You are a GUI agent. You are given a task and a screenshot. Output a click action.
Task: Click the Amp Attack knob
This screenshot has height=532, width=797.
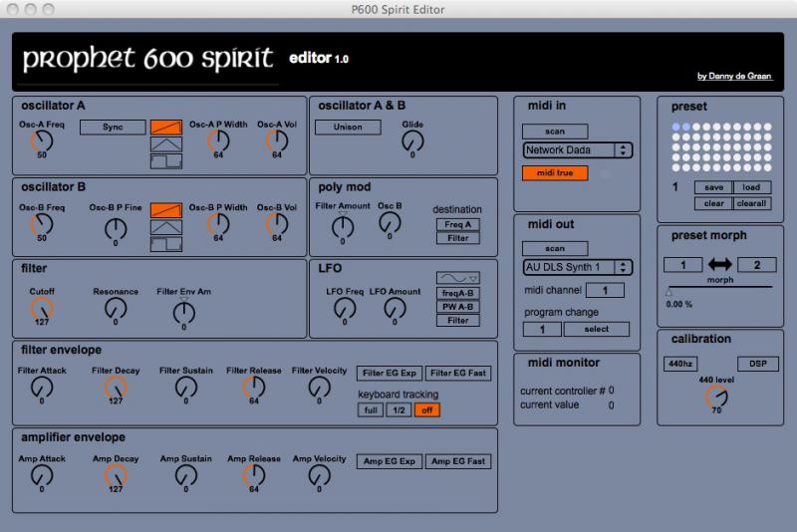coord(42,475)
